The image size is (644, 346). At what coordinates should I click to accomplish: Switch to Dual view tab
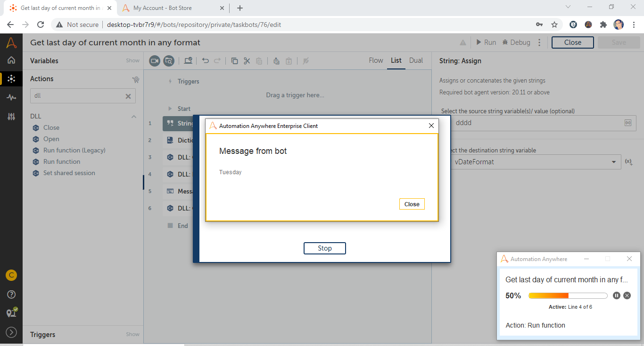416,60
